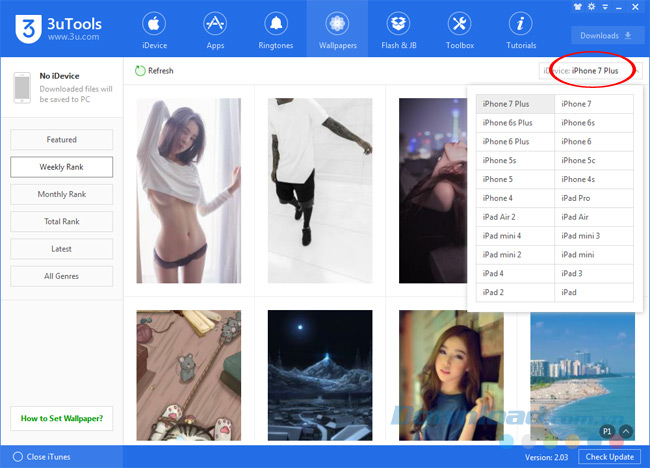Open the Ringtones bell icon
The image size is (650, 468).
click(x=276, y=24)
